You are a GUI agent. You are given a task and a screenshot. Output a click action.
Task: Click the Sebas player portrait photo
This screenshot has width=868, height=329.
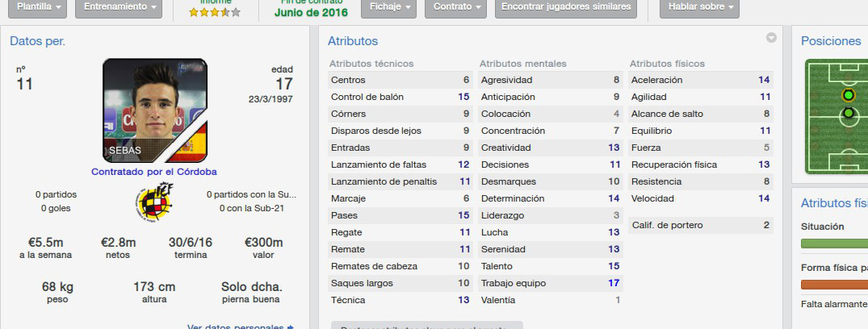(154, 110)
